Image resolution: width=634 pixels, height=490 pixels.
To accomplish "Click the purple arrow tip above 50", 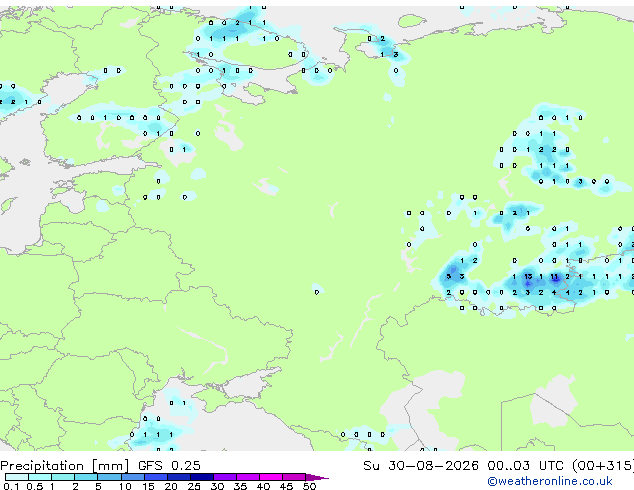I will coord(317,477).
